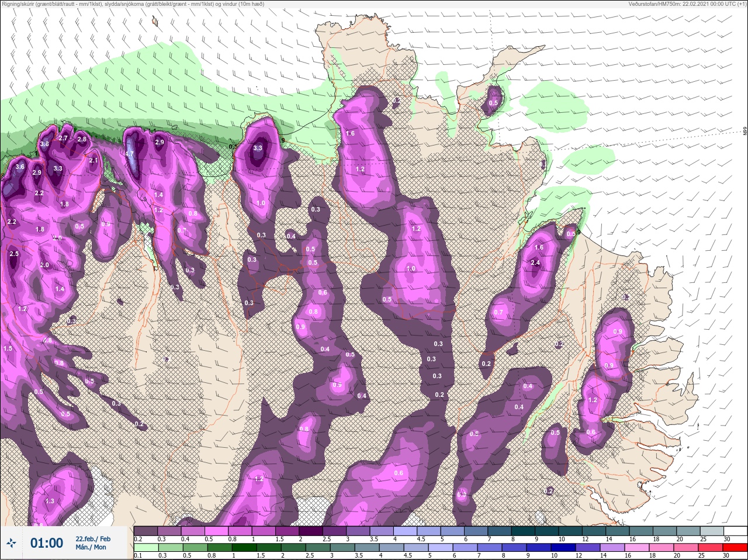Select the 01:00 forecast time label

point(46,543)
